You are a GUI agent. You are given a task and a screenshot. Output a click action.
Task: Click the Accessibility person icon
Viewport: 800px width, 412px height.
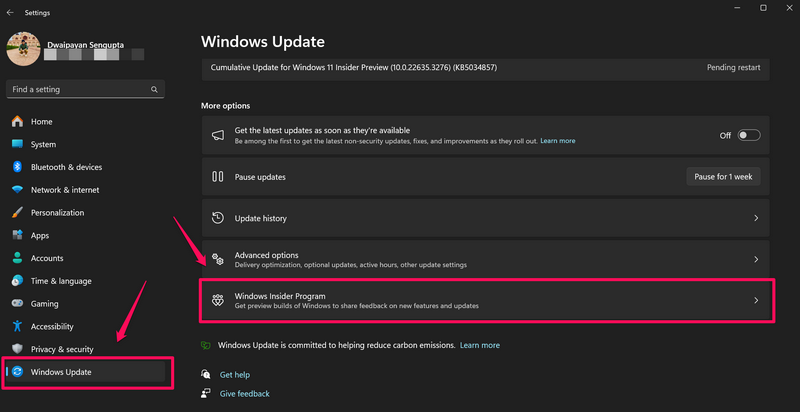click(18, 326)
